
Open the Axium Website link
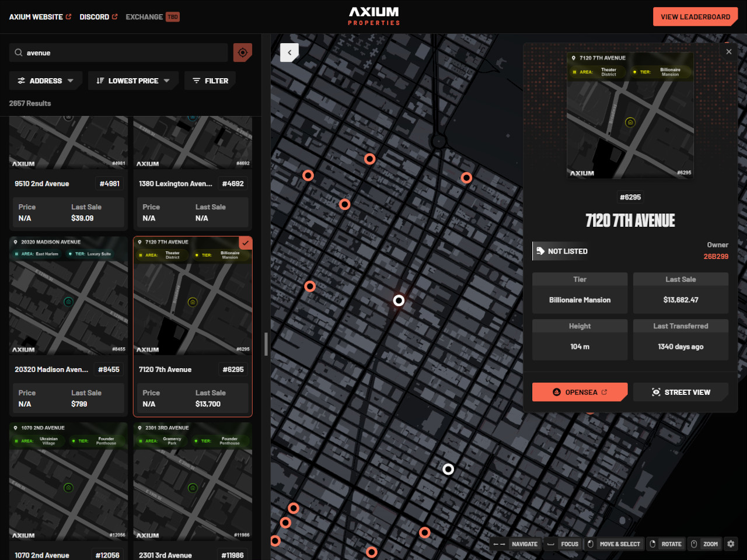coord(40,17)
